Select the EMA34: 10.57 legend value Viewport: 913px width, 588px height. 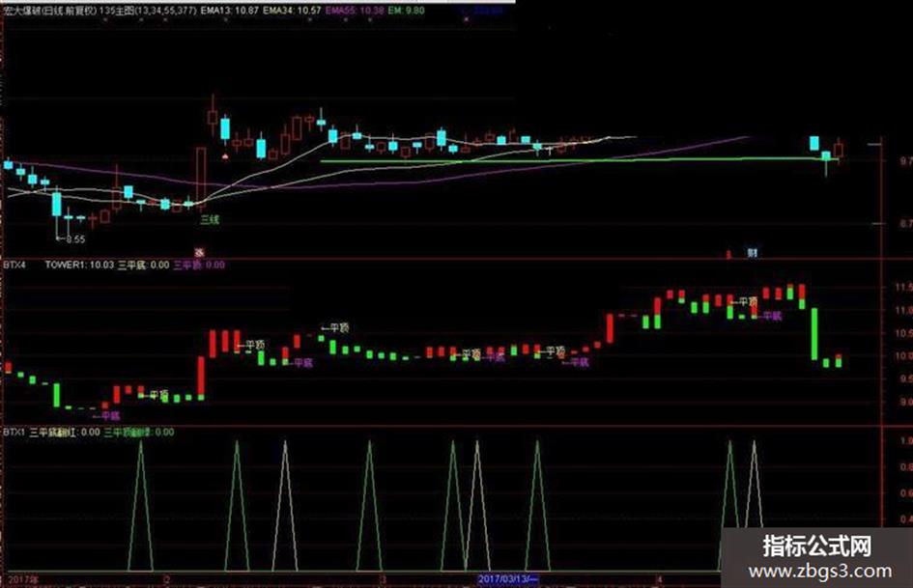click(291, 10)
